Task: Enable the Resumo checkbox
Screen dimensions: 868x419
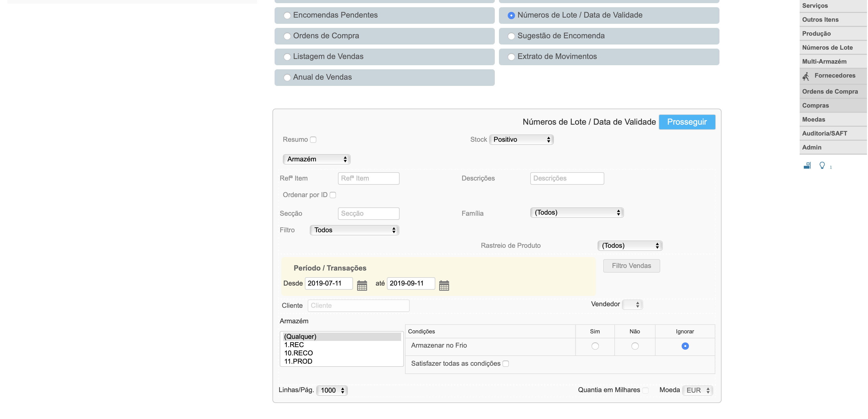Action: pos(313,139)
